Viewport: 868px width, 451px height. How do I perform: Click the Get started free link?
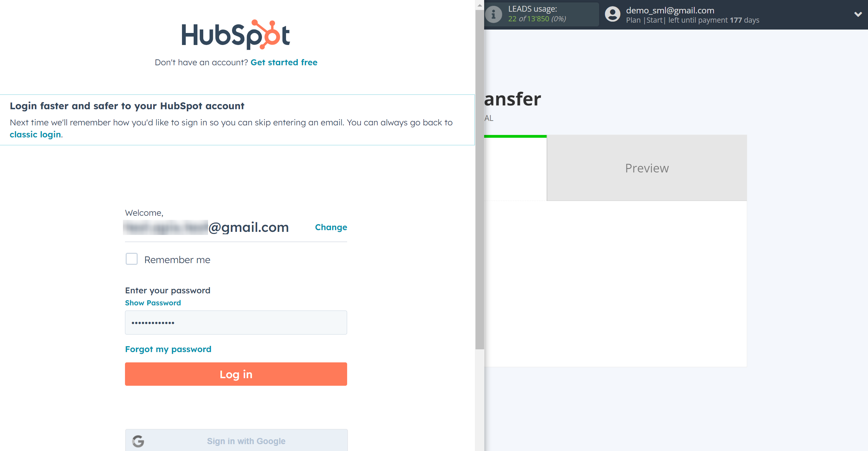[284, 62]
